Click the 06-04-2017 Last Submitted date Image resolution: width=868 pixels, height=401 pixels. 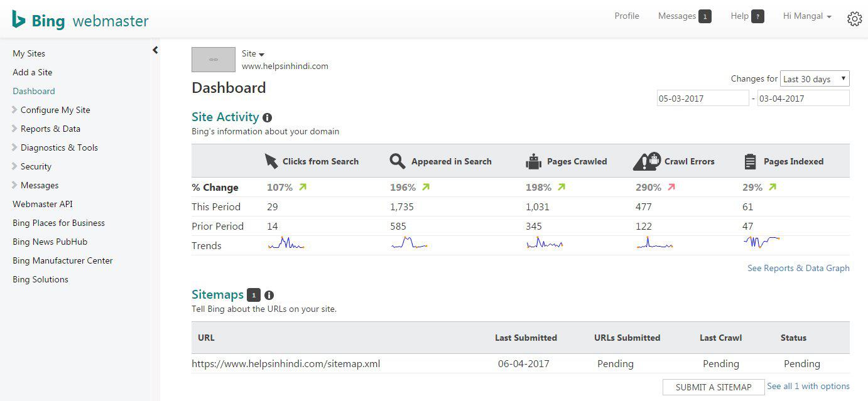[524, 363]
